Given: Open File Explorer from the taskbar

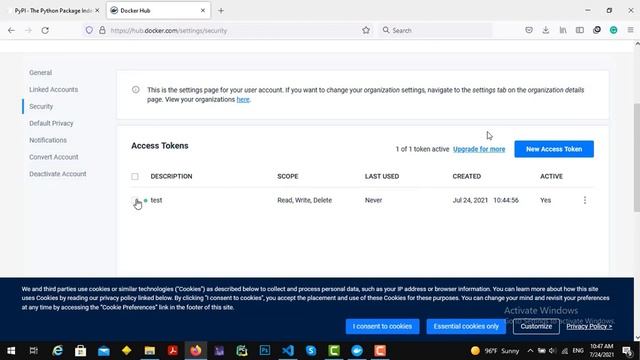Looking at the screenshot, I should [149, 351].
